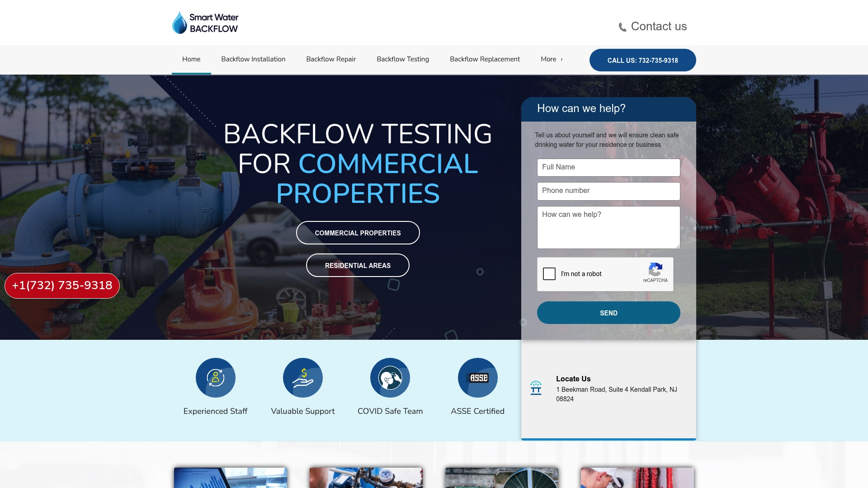The width and height of the screenshot is (868, 488).
Task: Open the thumbnail with the round green tank
Action: (x=502, y=478)
